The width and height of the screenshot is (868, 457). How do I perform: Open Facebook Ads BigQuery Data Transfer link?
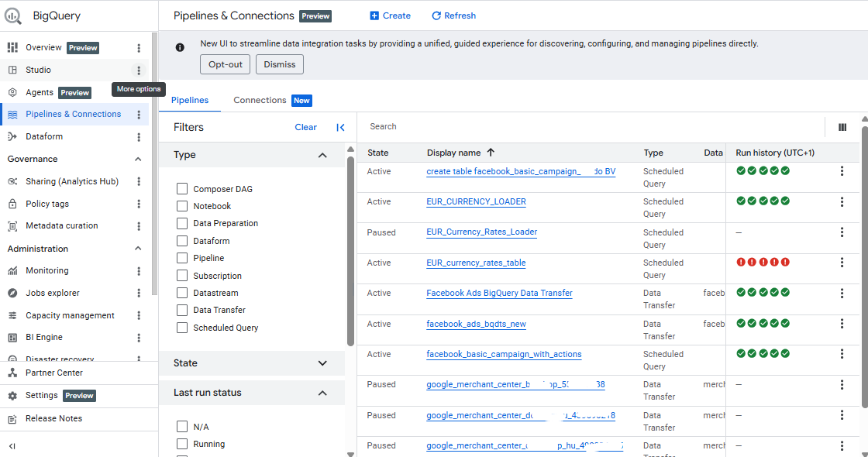pyautogui.click(x=499, y=294)
